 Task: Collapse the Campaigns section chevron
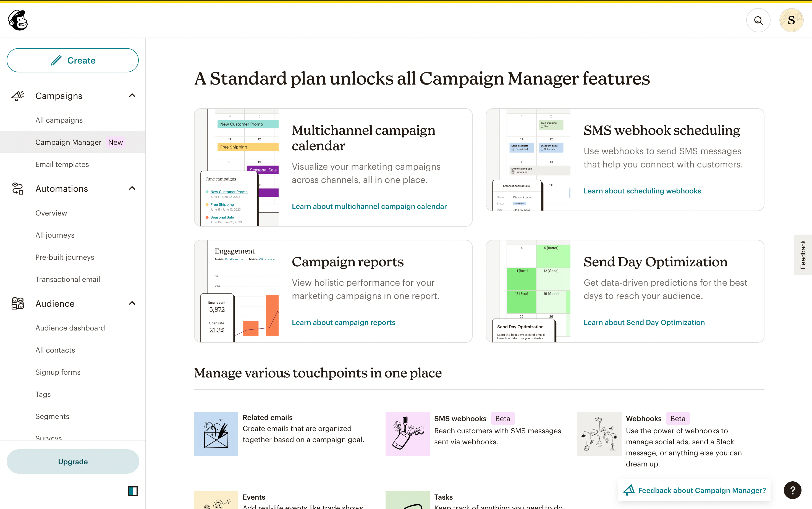pyautogui.click(x=132, y=96)
